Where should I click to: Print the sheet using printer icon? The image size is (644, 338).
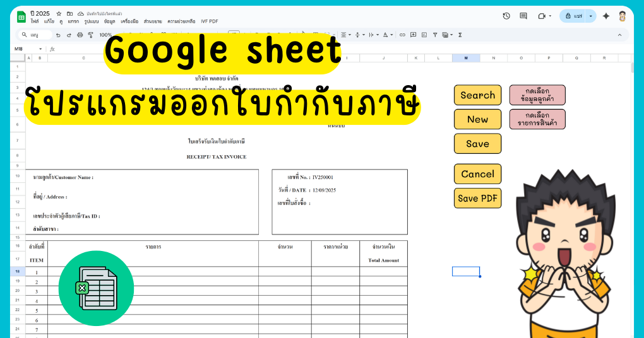80,35
